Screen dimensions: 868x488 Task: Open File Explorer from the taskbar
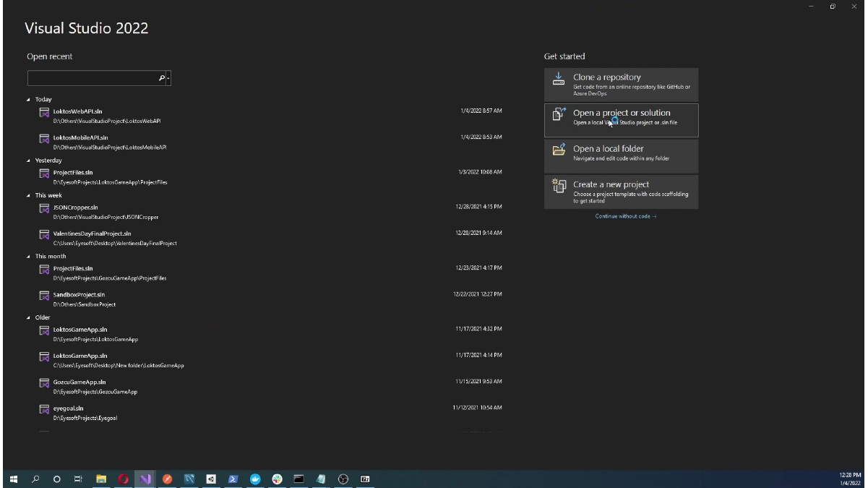[x=101, y=479]
